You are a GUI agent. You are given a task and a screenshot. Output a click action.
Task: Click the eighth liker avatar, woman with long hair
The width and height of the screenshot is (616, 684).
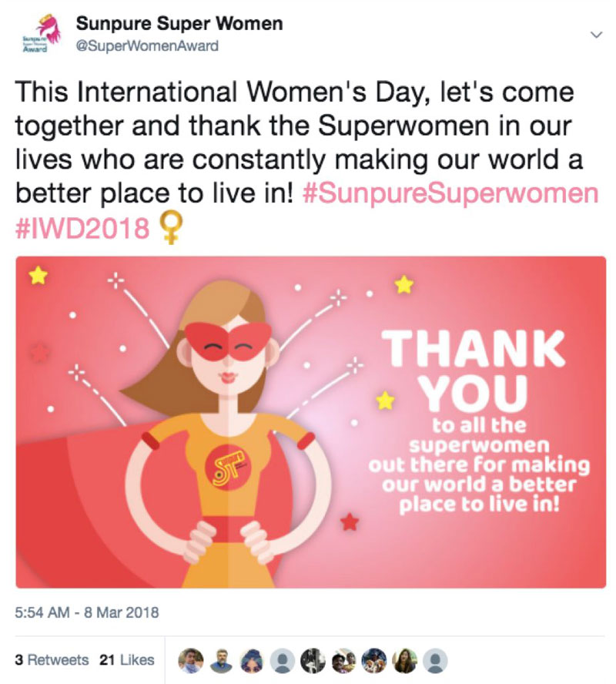tap(406, 660)
